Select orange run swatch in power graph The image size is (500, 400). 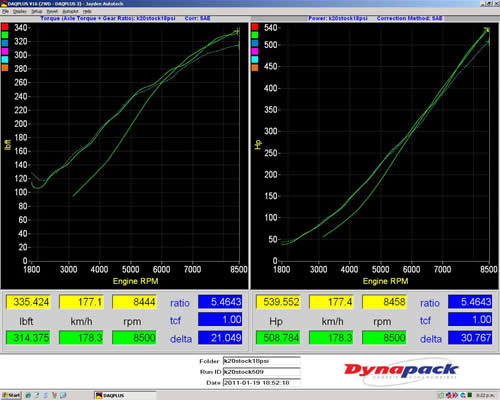(x=255, y=68)
